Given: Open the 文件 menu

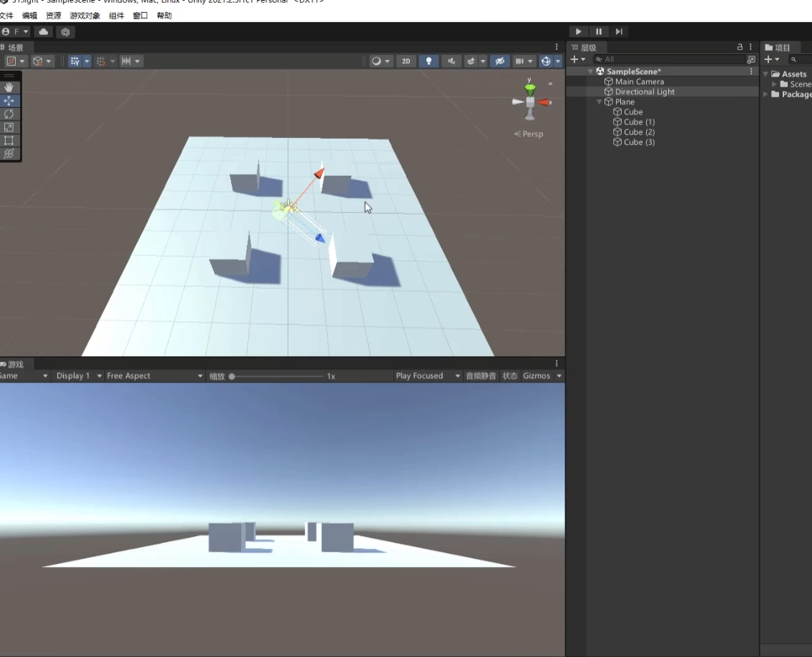Looking at the screenshot, I should pos(6,16).
